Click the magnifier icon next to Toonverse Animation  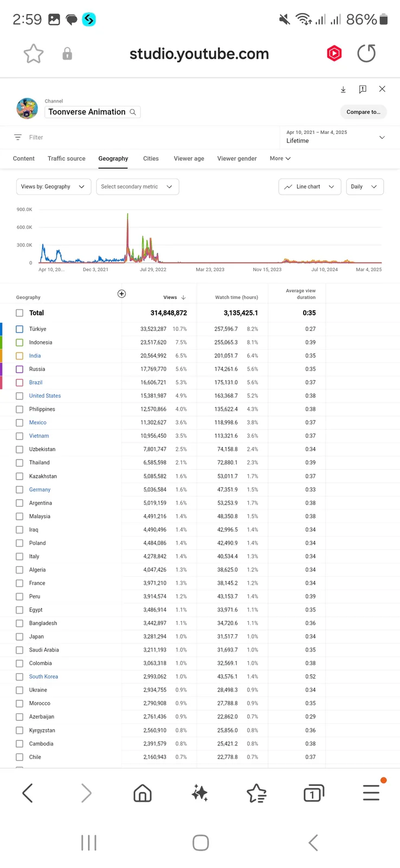point(133,112)
